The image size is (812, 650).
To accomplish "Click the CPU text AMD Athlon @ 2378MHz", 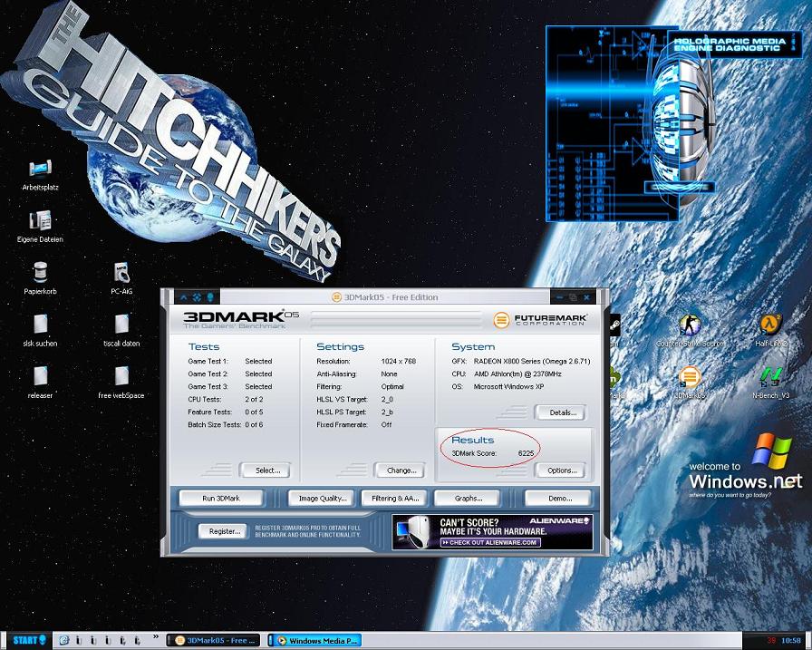I will [x=517, y=374].
